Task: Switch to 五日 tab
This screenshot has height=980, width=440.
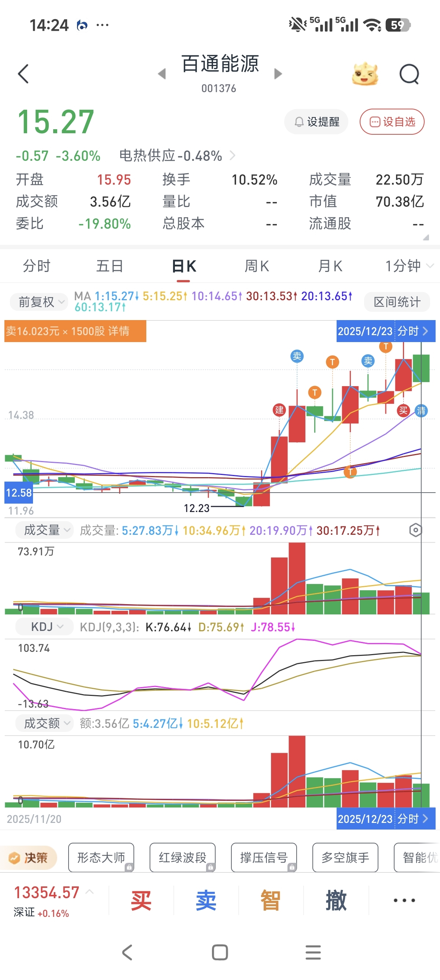Action: 110,266
